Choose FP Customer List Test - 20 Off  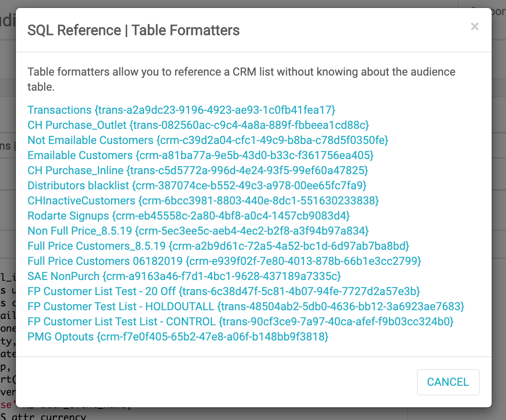[224, 292]
